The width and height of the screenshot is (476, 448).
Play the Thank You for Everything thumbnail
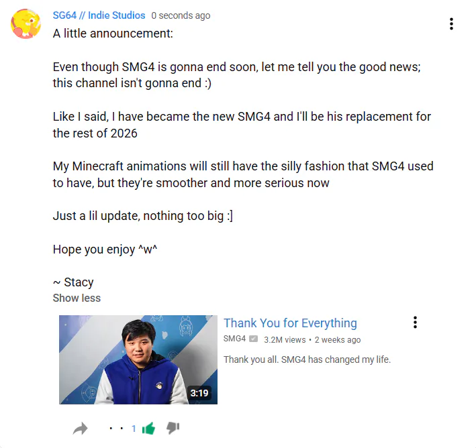pos(138,359)
